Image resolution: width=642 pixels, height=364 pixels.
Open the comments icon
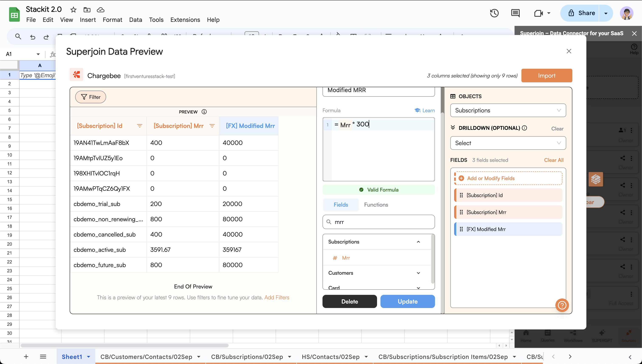515,13
